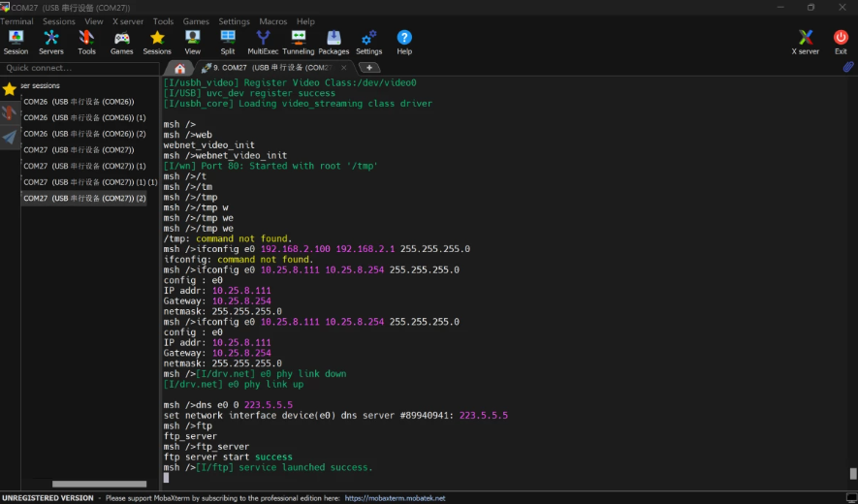Open the Terminal menu

[16, 21]
